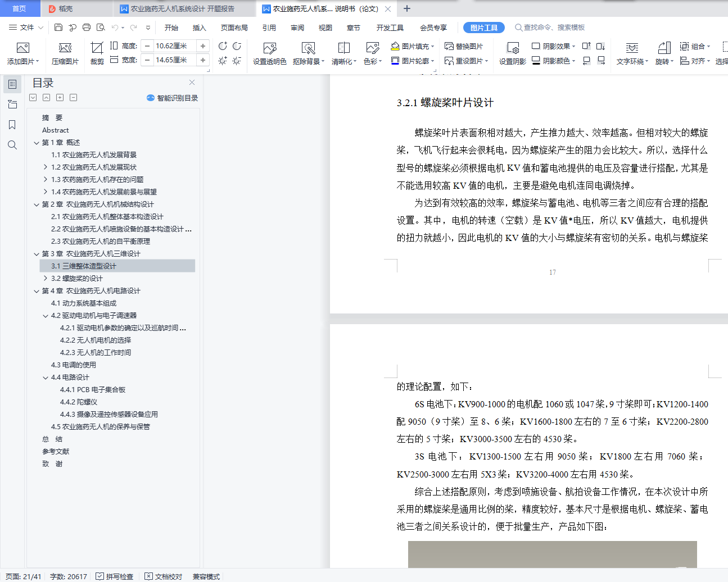Toggle 文档校对 document proofreading in status bar
728x582 pixels.
coord(164,576)
